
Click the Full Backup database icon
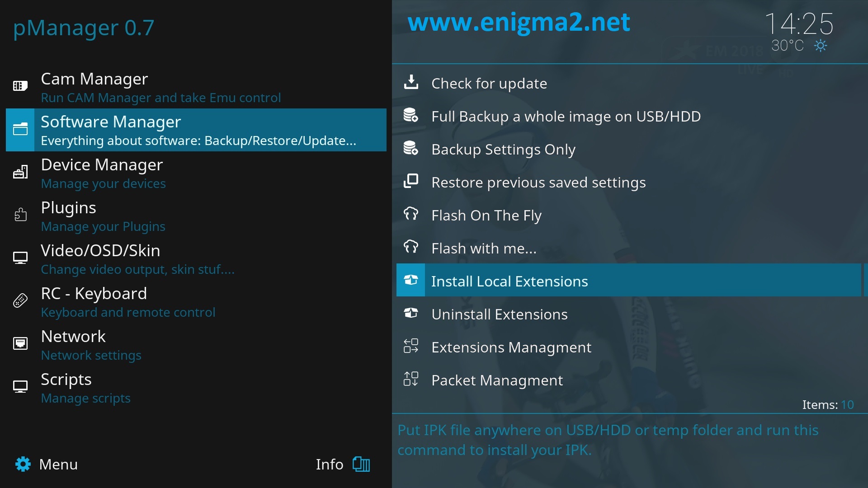coord(411,115)
